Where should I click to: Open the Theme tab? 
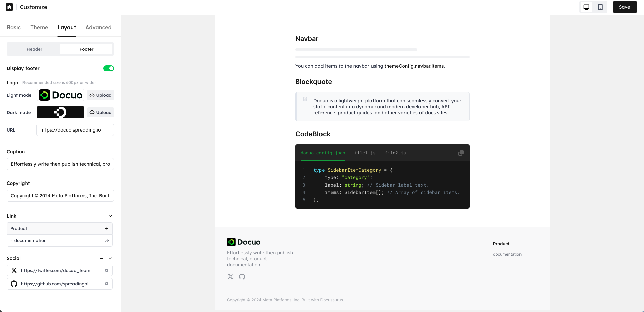(x=39, y=27)
